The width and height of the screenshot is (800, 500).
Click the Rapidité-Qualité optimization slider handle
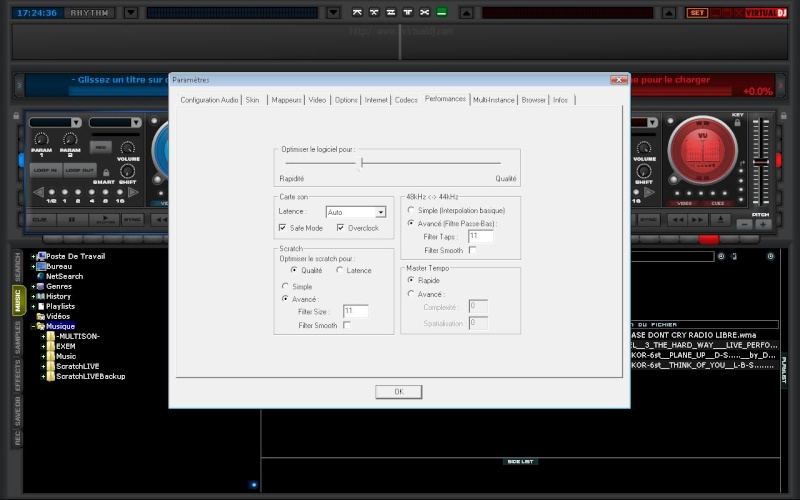362,163
